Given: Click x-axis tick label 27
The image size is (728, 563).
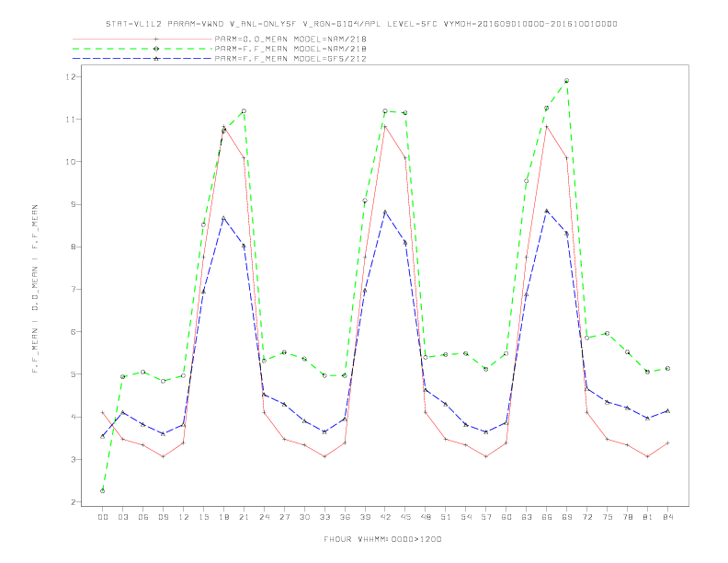Looking at the screenshot, I should (284, 517).
